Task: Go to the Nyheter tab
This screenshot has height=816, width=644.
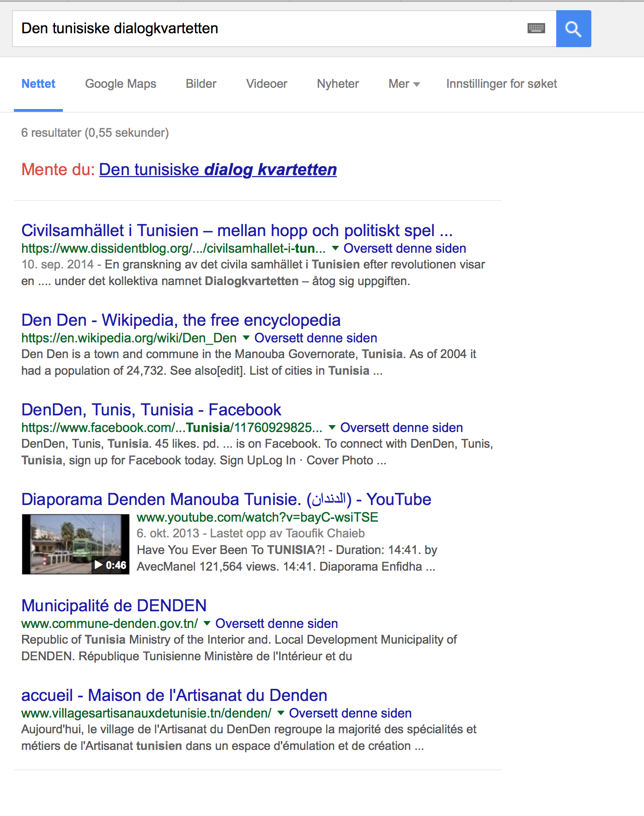Action: pos(338,84)
